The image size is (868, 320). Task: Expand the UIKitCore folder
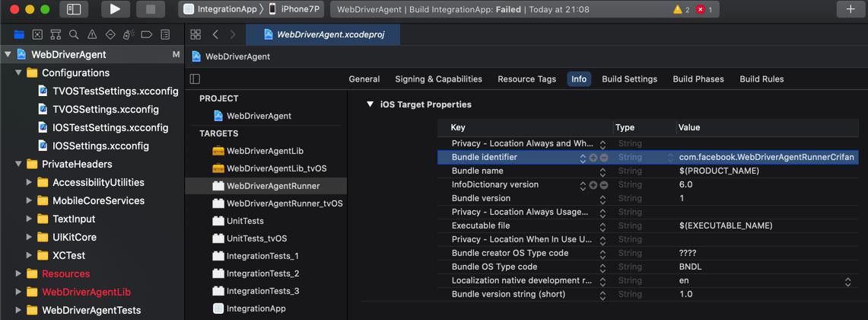30,238
